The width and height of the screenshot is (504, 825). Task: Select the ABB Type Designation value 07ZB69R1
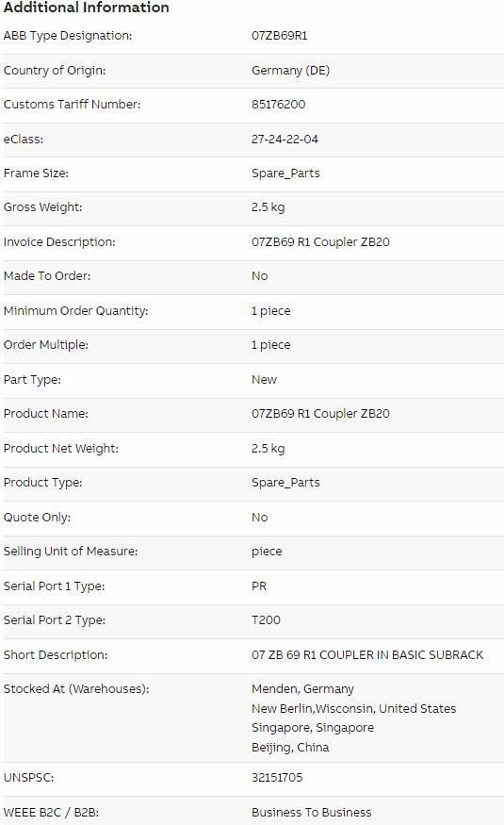[x=279, y=36]
